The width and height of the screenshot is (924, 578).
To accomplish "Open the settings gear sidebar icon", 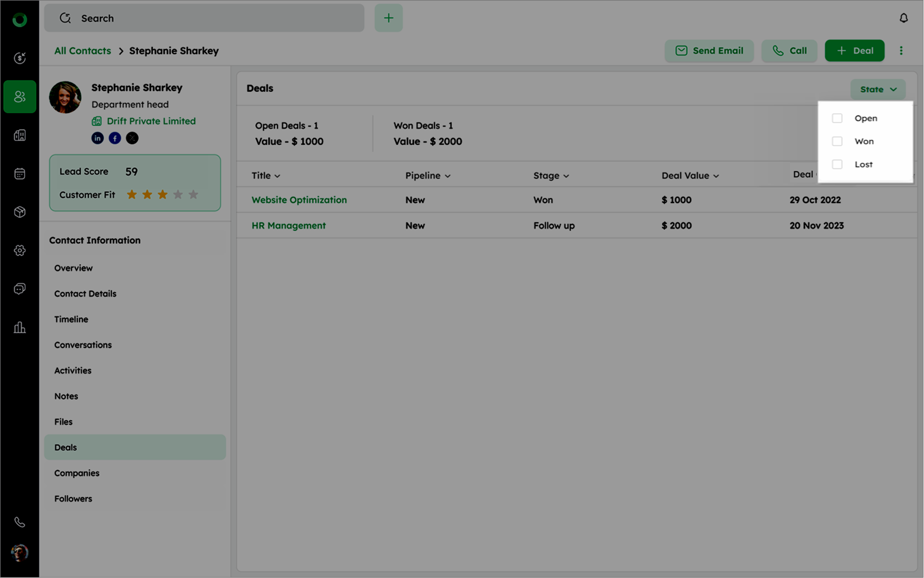I will point(19,250).
